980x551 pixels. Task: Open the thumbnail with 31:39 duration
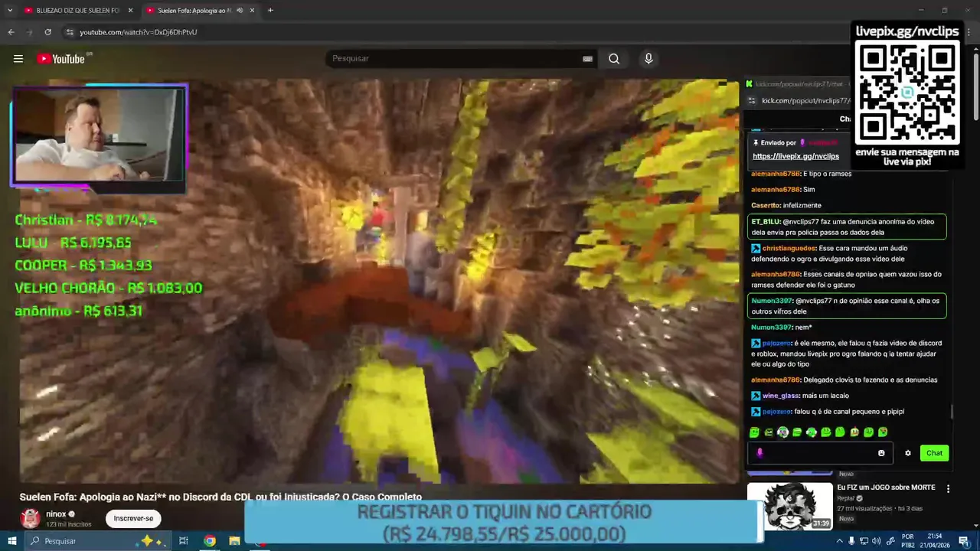tap(789, 506)
